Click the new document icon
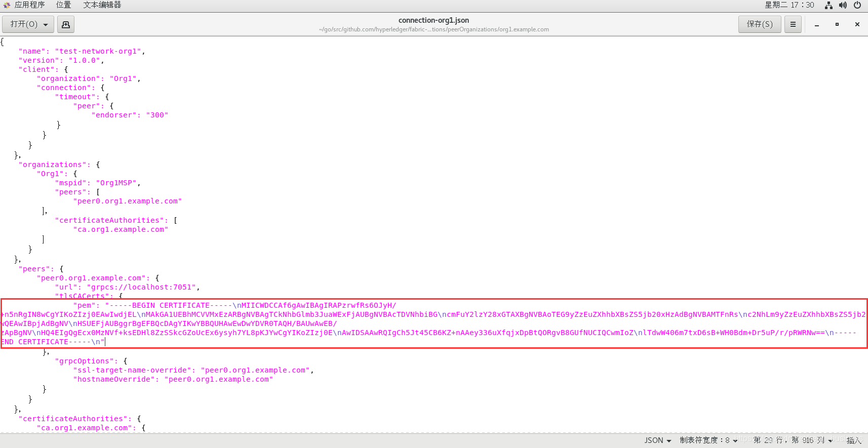Viewport: 868px width, 448px height. tap(66, 24)
